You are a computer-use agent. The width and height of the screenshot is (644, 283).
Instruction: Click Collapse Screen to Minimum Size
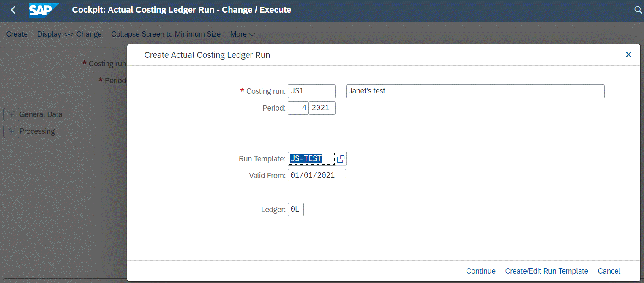coord(166,34)
